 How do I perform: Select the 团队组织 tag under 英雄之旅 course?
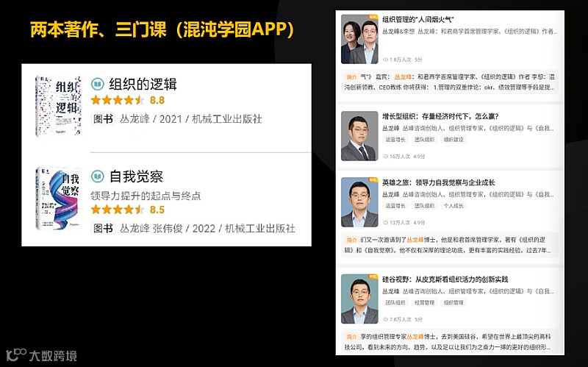click(x=425, y=206)
